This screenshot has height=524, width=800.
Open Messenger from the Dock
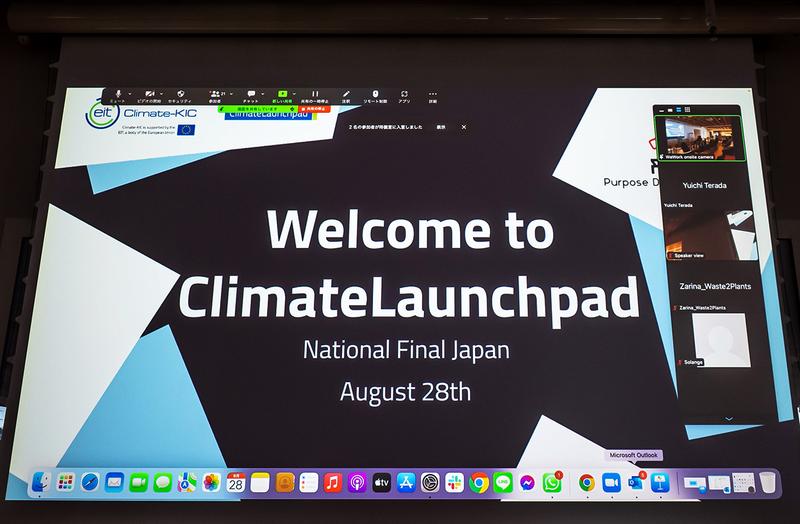pyautogui.click(x=528, y=483)
